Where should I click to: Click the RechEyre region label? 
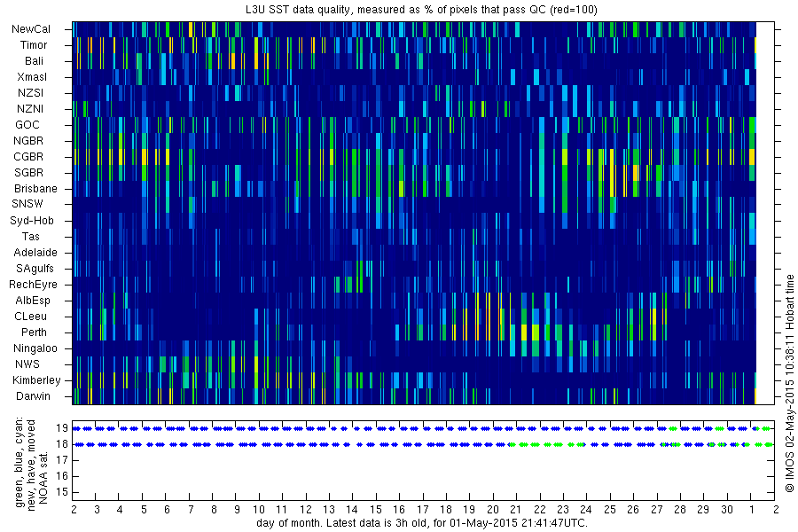coord(33,284)
